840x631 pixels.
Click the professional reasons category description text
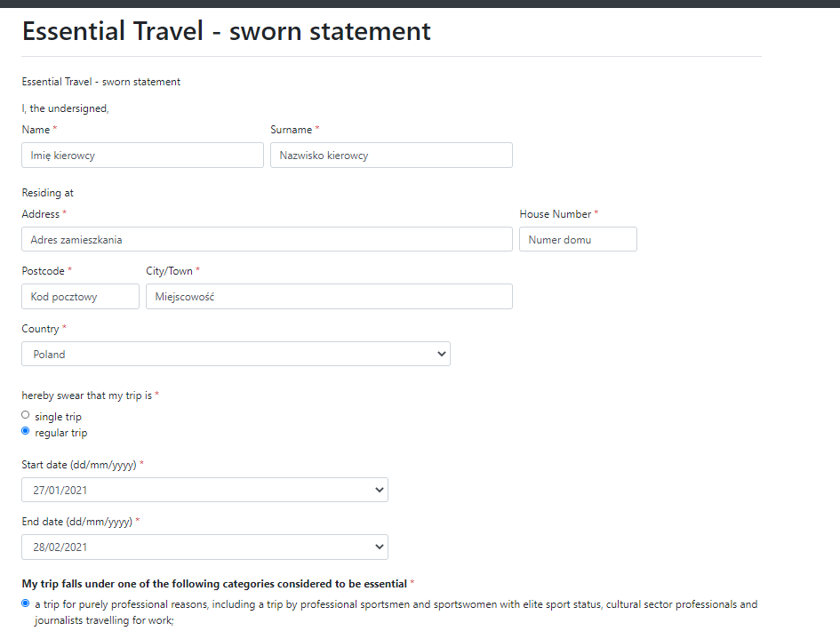click(396, 612)
